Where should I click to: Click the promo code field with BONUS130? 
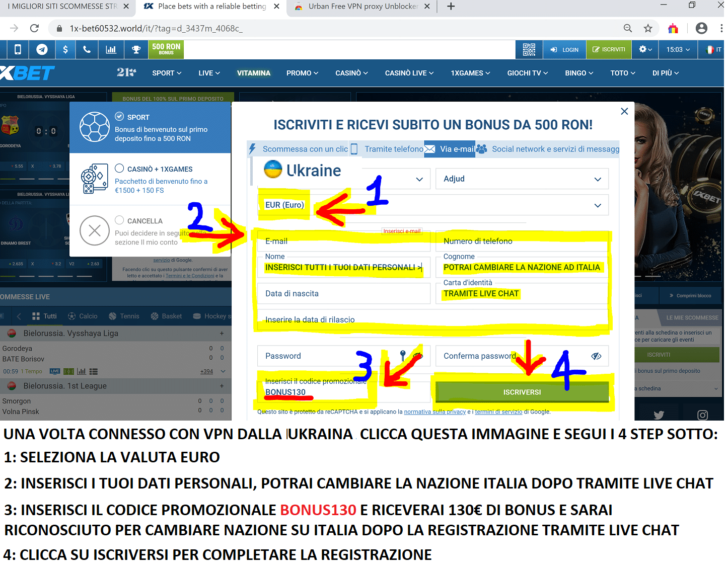click(x=344, y=392)
